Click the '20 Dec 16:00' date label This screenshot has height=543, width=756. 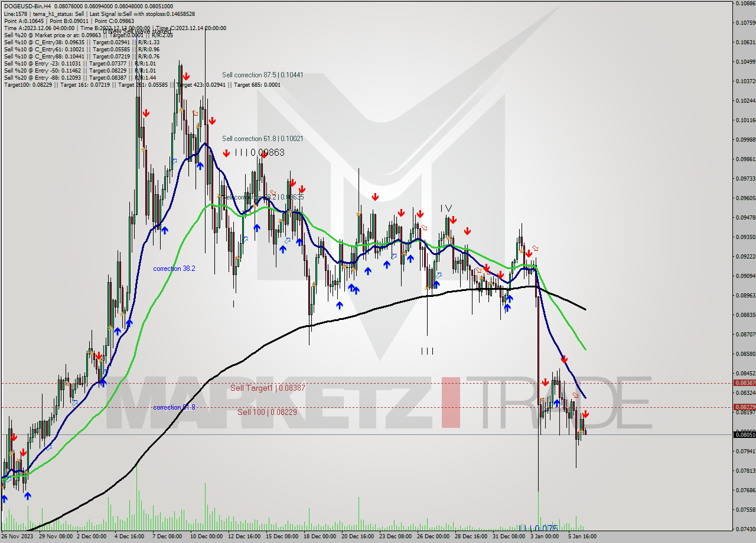(357, 537)
